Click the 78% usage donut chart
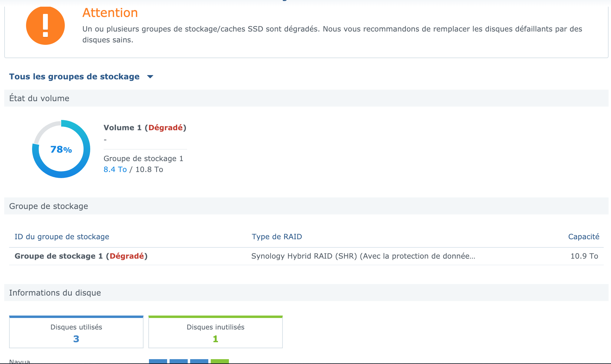Screen dimensions: 611x364 click(61, 149)
